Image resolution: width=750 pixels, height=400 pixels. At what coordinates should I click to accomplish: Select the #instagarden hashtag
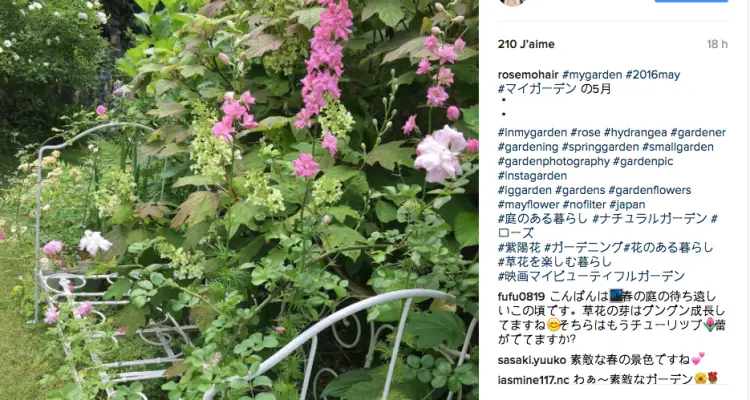click(x=532, y=176)
